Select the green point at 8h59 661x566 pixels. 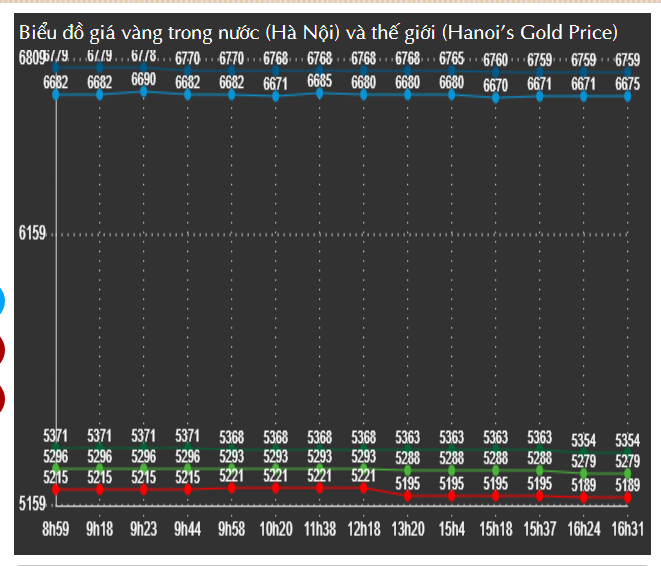[56, 467]
